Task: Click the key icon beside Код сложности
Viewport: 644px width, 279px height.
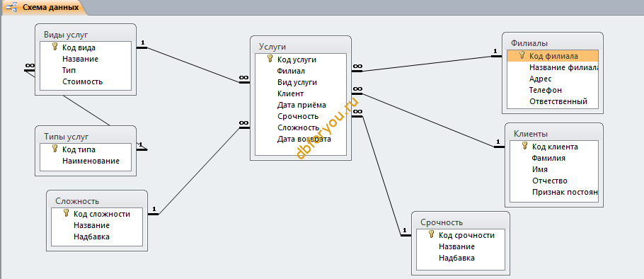Action: pos(67,213)
